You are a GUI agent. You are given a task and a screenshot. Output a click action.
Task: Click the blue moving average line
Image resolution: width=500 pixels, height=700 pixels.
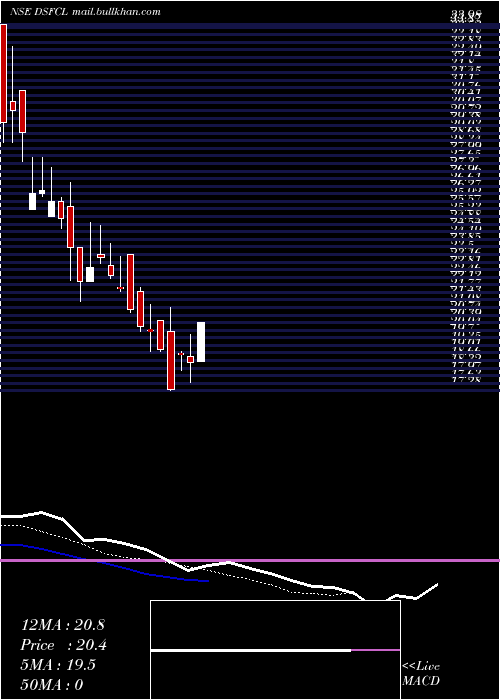click(103, 564)
